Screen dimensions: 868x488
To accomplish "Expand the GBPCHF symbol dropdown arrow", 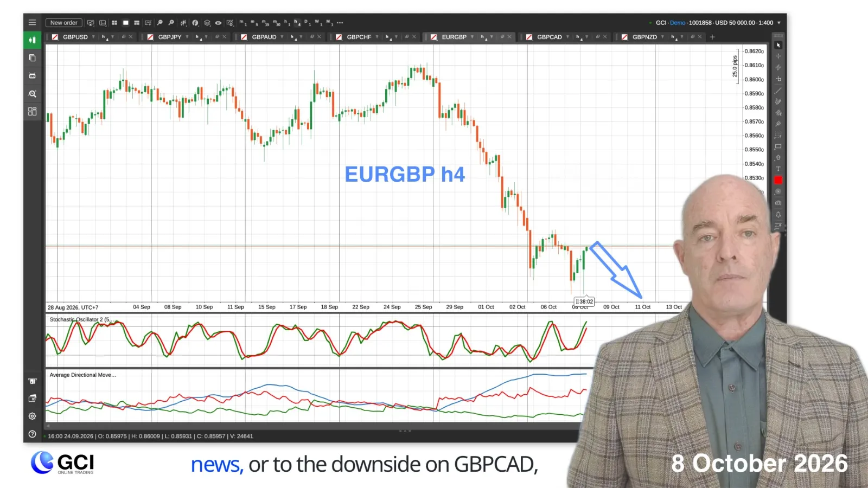I will [377, 37].
